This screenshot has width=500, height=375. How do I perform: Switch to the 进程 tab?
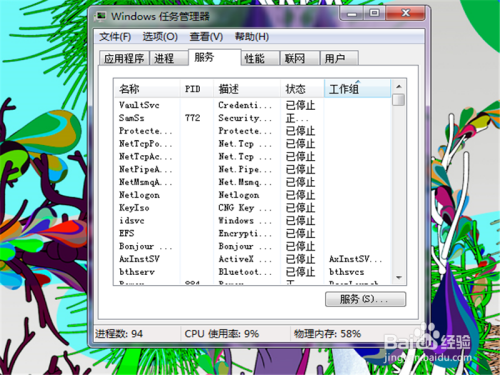169,58
